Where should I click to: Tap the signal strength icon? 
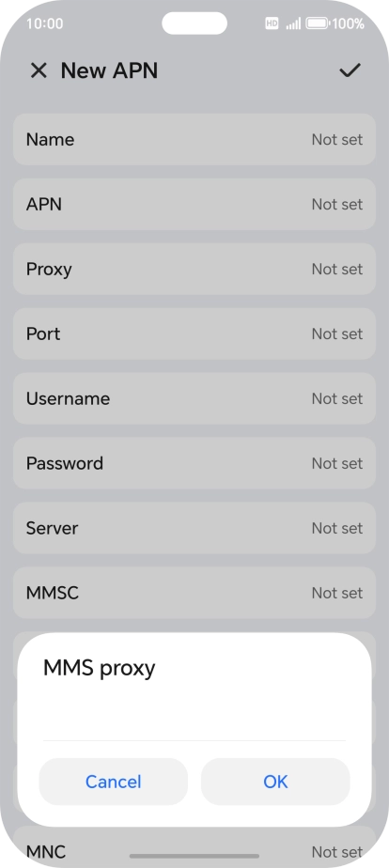293,23
